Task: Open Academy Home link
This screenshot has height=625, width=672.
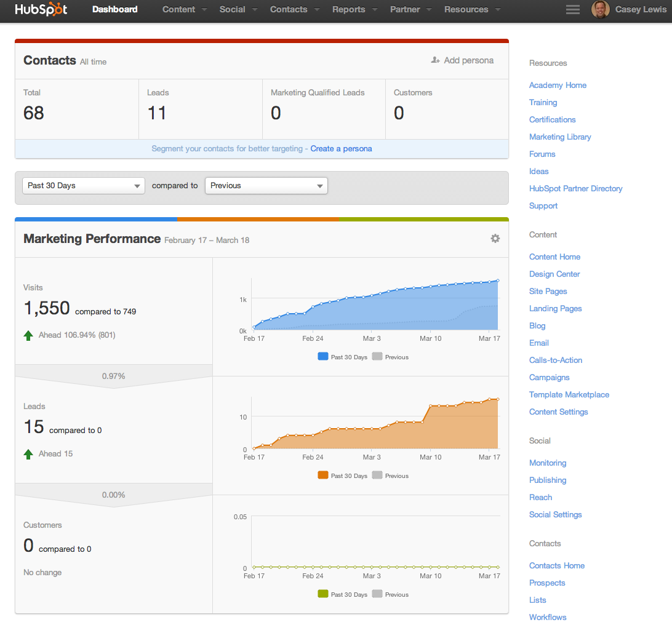Action: [x=558, y=86]
